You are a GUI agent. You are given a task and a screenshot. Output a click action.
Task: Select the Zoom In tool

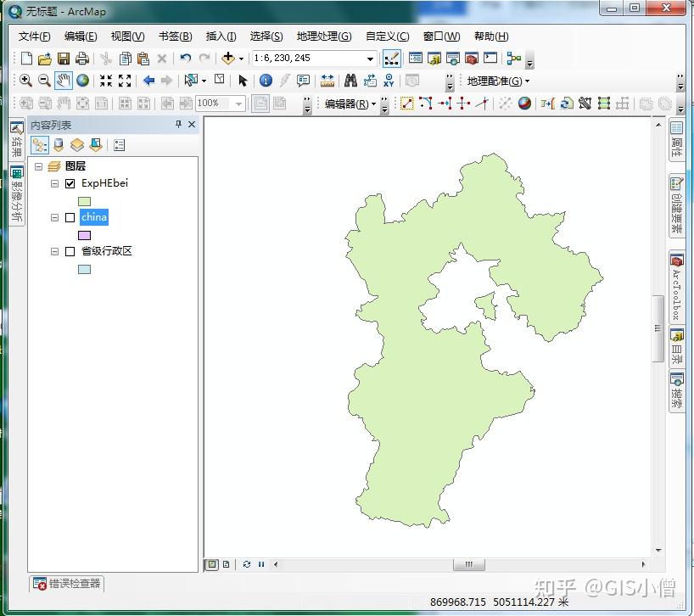pyautogui.click(x=26, y=81)
